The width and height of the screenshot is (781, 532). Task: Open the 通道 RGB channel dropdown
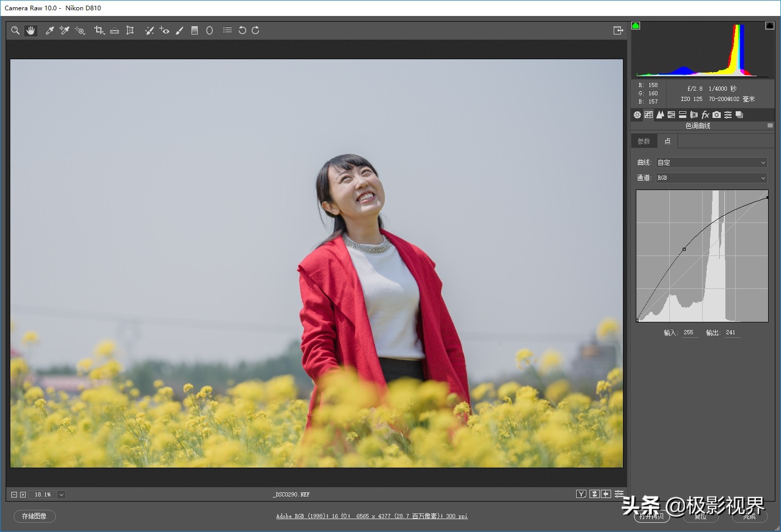711,178
